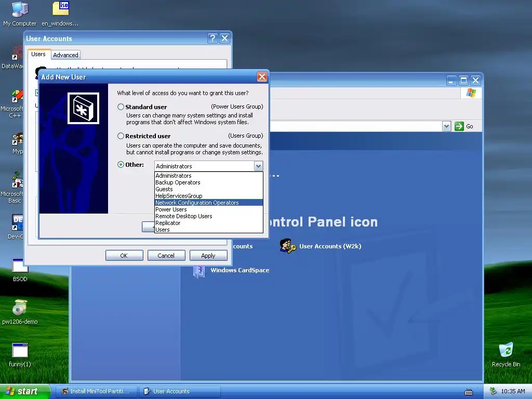532x399 pixels.
Task: Open funny(1) desktop icon
Action: pos(20,355)
